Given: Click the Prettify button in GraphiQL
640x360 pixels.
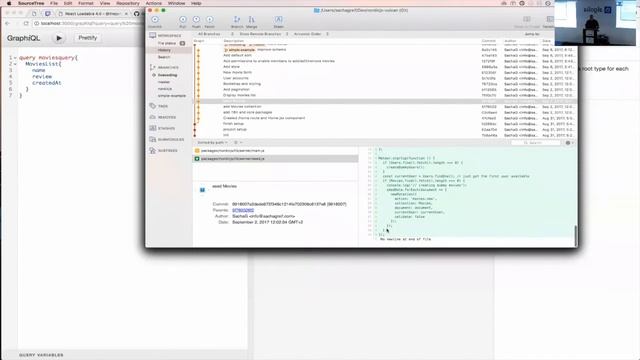Looking at the screenshot, I should pyautogui.click(x=88, y=38).
